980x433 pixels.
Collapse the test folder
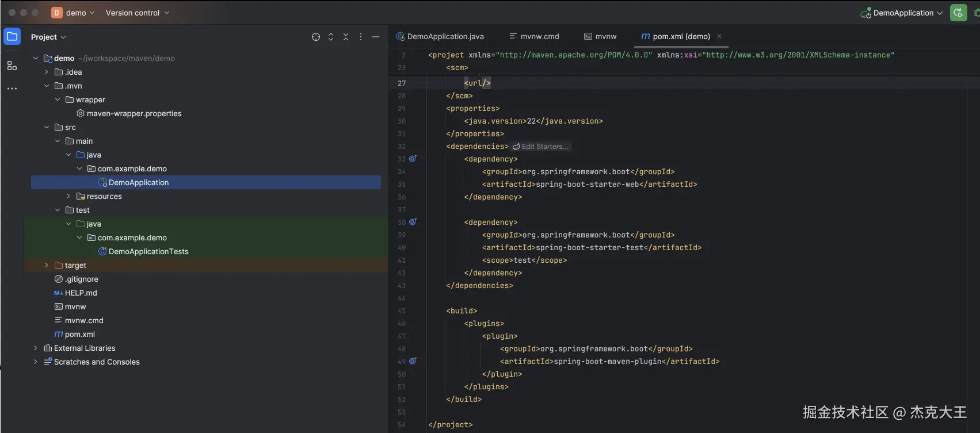[58, 210]
